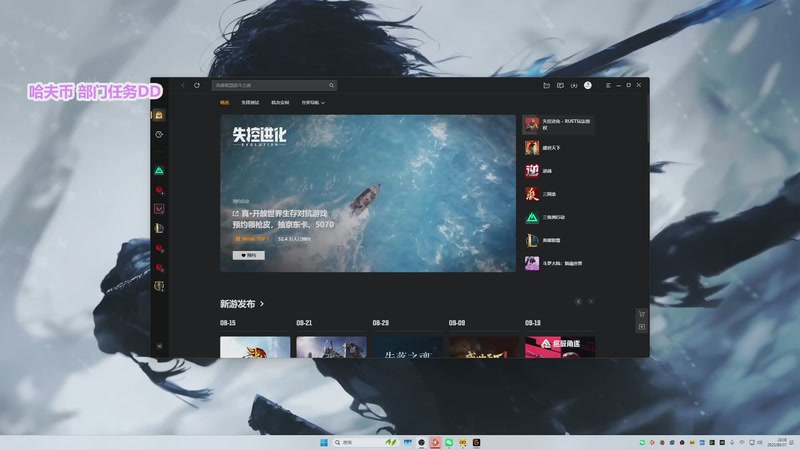Go back with the left arrow
Viewport: 800px width, 450px height.
(183, 85)
